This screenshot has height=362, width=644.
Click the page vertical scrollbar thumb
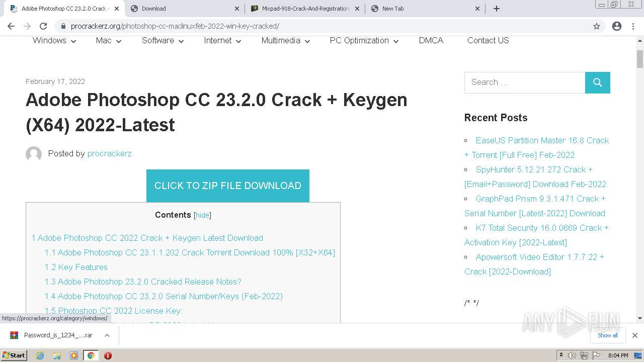640,59
